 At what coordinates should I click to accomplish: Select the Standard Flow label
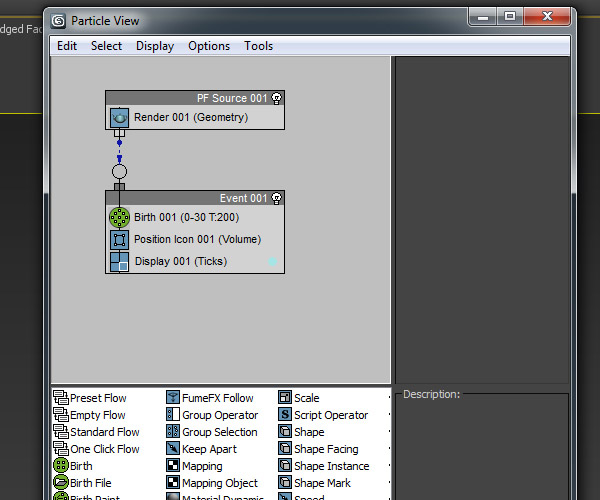pyautogui.click(x=105, y=432)
